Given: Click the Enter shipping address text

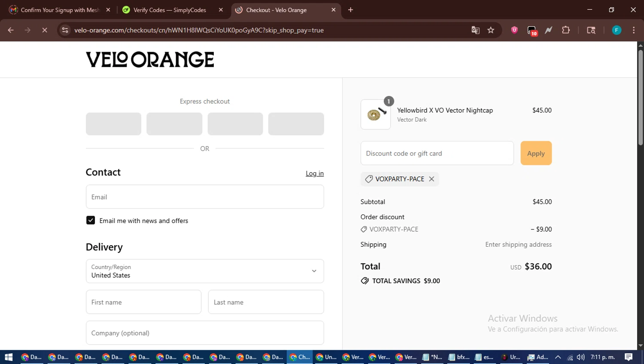Looking at the screenshot, I should (x=518, y=244).
